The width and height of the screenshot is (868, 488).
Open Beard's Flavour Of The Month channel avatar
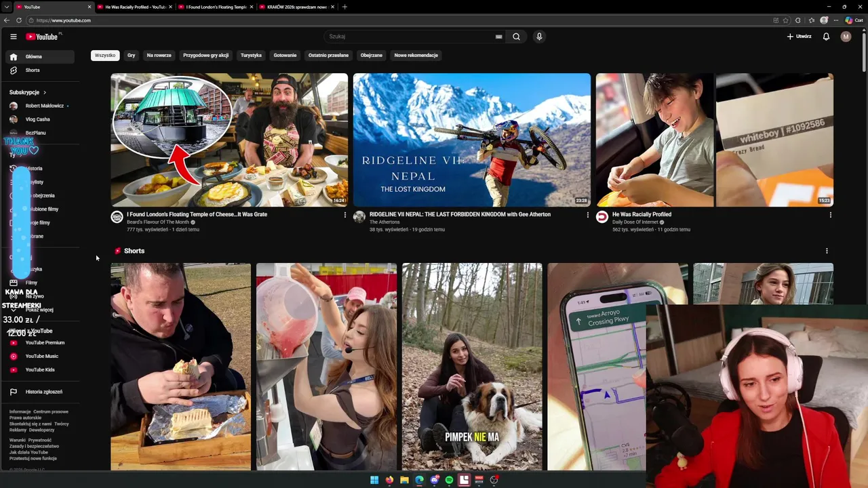click(x=117, y=217)
